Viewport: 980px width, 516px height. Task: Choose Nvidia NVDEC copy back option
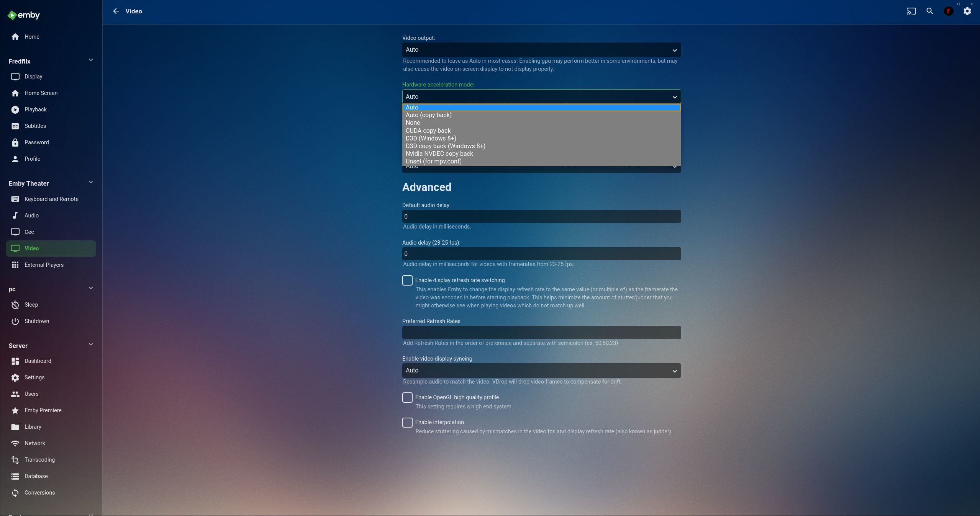[439, 153]
